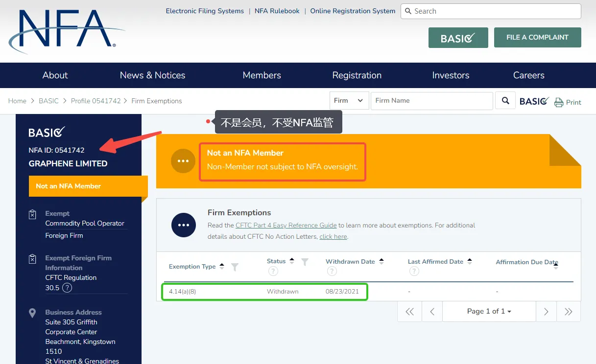
Task: Click the Foreign Firm sidebar entry
Action: click(64, 235)
